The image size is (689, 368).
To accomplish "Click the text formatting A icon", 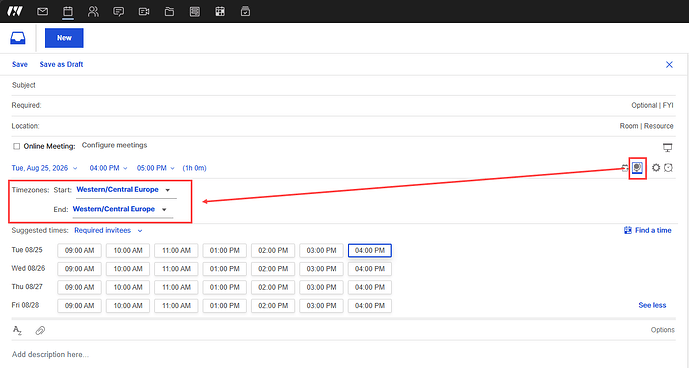I will [17, 330].
